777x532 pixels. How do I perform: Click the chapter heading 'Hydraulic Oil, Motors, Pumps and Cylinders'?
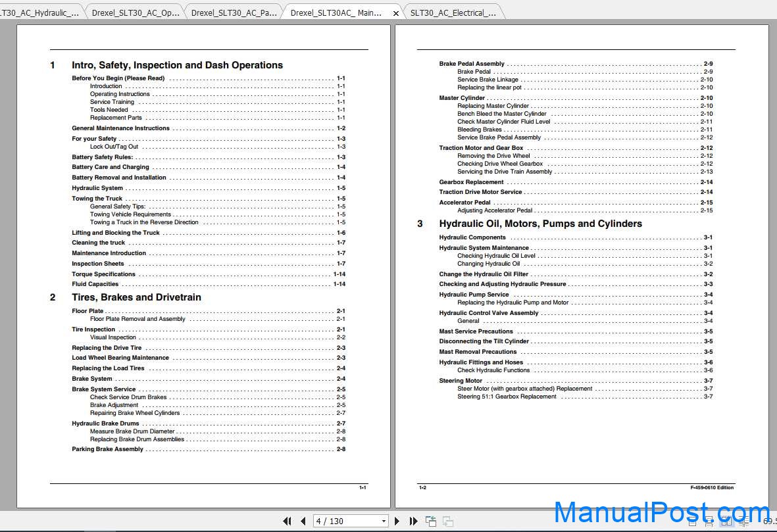tap(540, 224)
